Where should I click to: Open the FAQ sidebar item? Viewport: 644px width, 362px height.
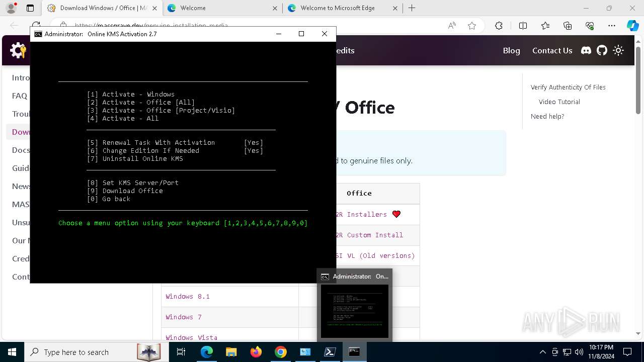[x=20, y=96]
